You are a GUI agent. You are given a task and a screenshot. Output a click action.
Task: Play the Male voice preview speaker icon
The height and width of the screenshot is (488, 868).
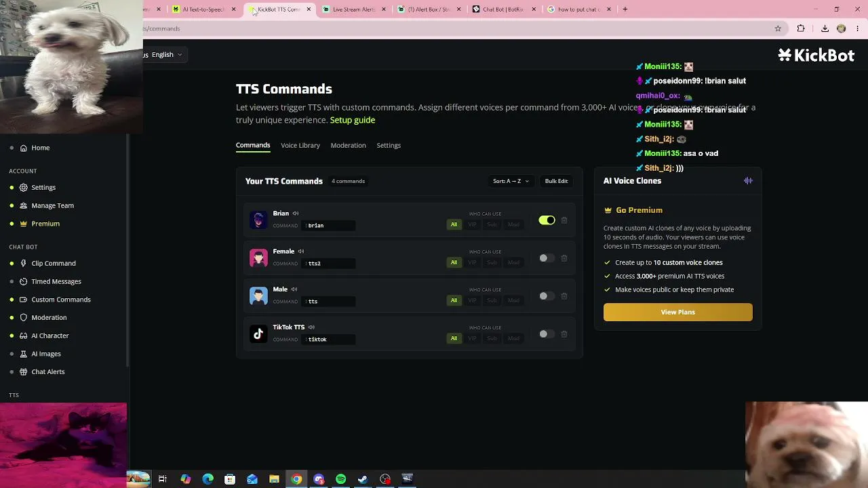(x=294, y=289)
